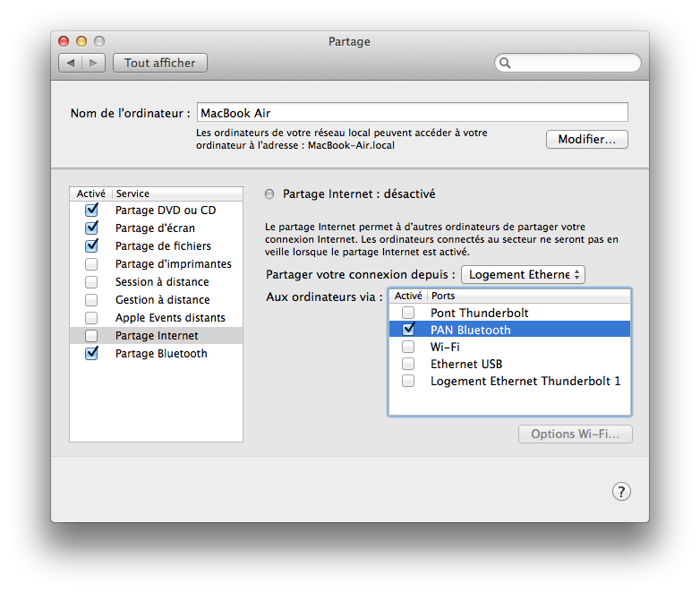Select Partage de fichiers row label
Image resolution: width=700 pixels, height=593 pixels.
point(163,245)
